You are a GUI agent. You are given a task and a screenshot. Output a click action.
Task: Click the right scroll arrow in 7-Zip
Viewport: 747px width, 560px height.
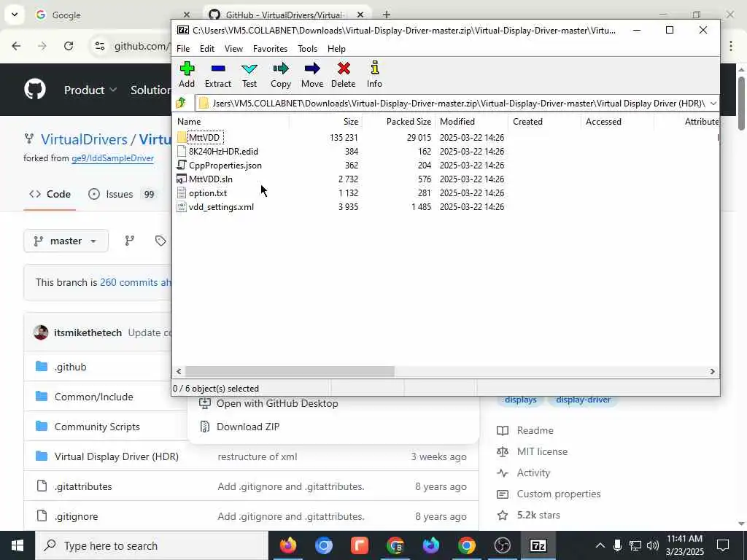click(713, 371)
